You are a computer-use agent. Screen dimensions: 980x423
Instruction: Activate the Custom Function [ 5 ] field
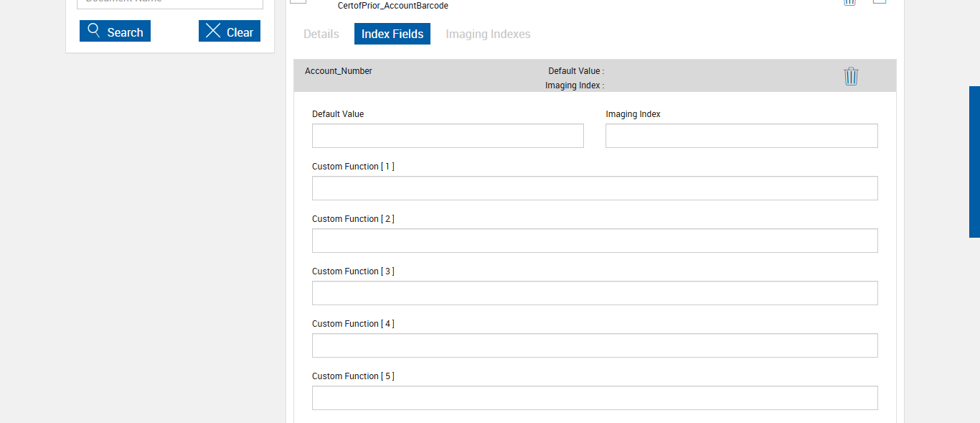point(595,398)
